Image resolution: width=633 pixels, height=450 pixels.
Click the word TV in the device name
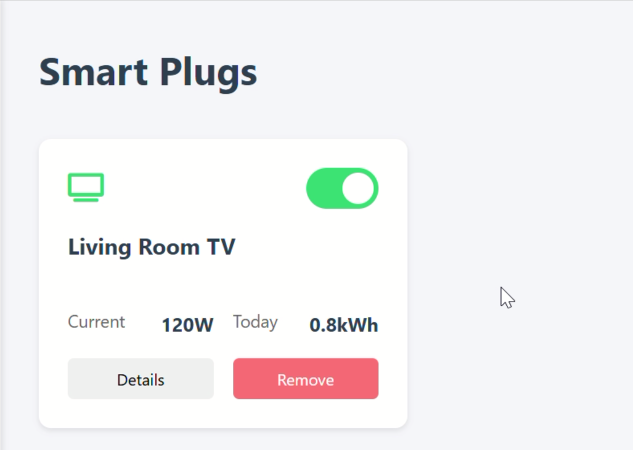pyautogui.click(x=221, y=247)
